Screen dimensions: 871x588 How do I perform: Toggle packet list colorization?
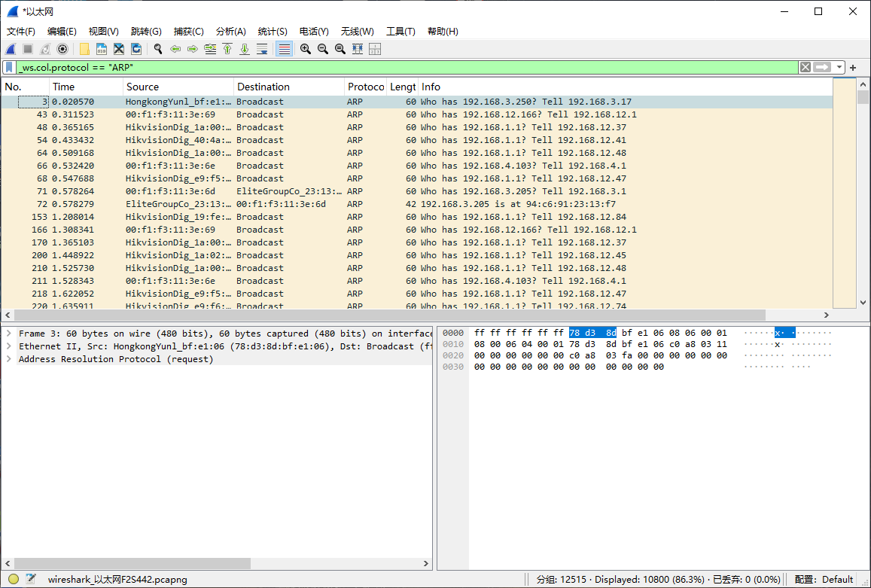tap(284, 49)
